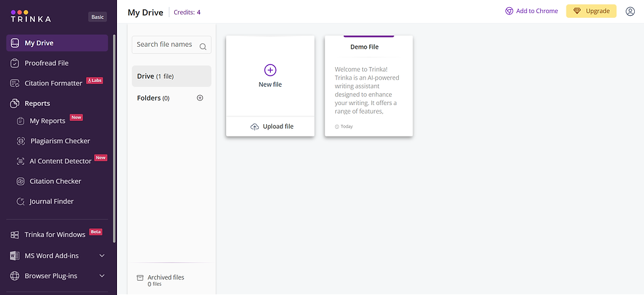Viewport: 644px width, 295px height.
Task: Open the Demo File card
Action: tap(369, 86)
